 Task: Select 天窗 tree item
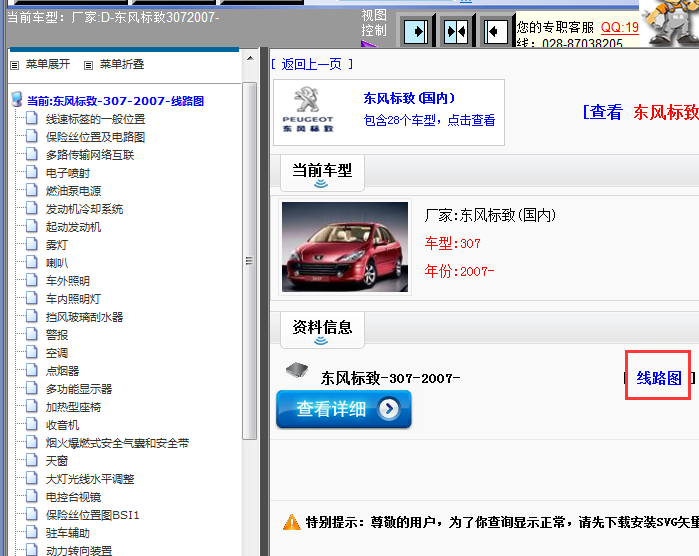[x=57, y=461]
